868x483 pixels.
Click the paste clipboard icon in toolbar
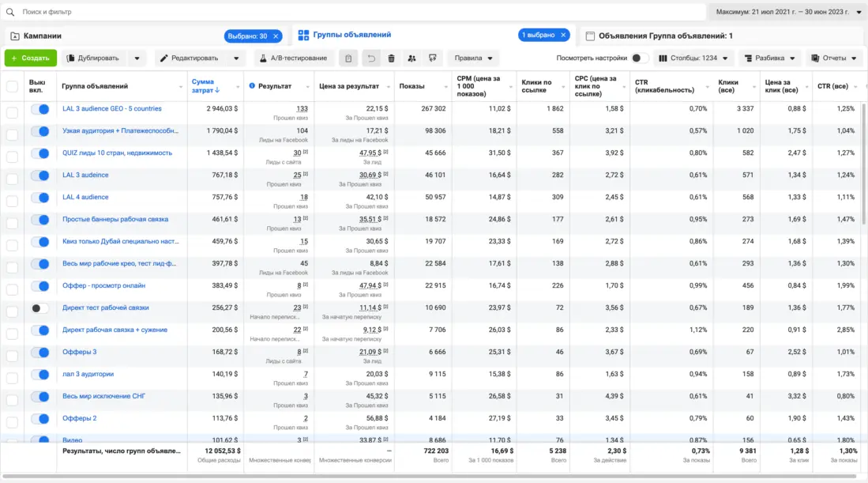tap(348, 58)
